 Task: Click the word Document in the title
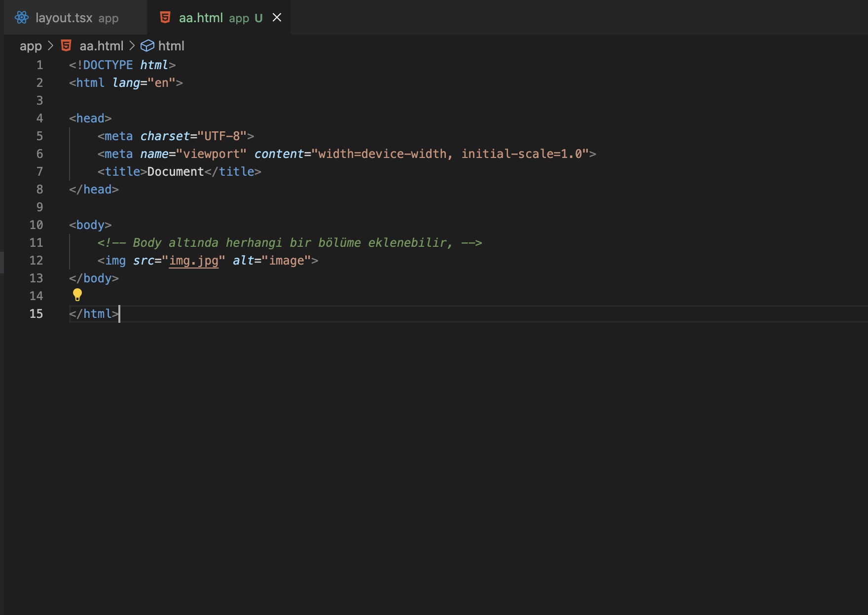pyautogui.click(x=176, y=172)
